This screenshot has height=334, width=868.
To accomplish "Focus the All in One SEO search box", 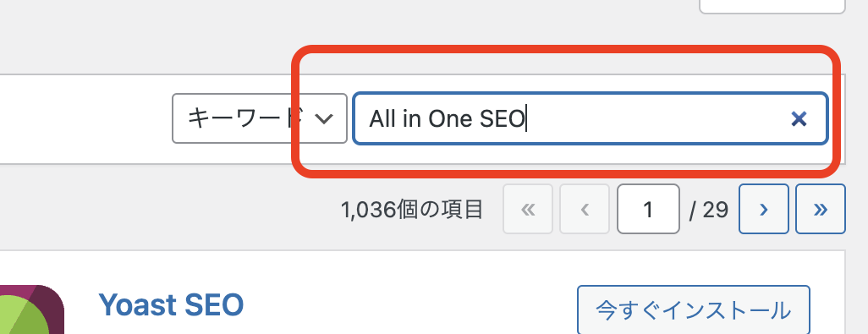I will (591, 118).
